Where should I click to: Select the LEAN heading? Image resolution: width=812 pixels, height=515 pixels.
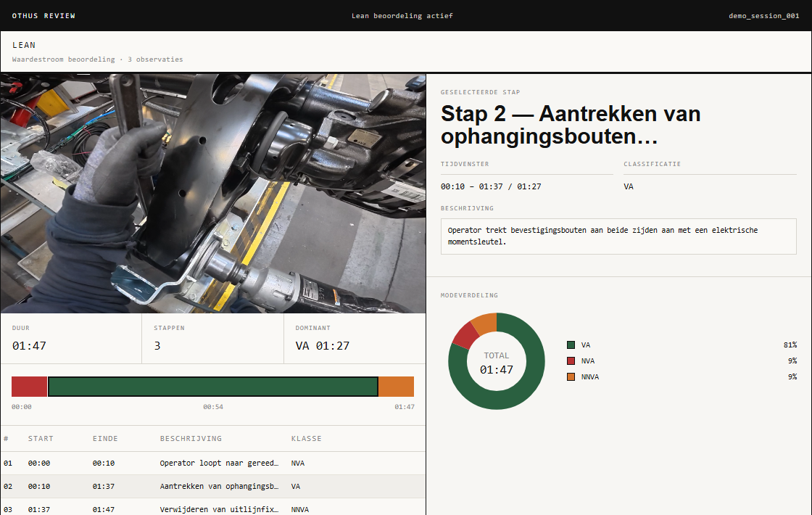point(24,45)
